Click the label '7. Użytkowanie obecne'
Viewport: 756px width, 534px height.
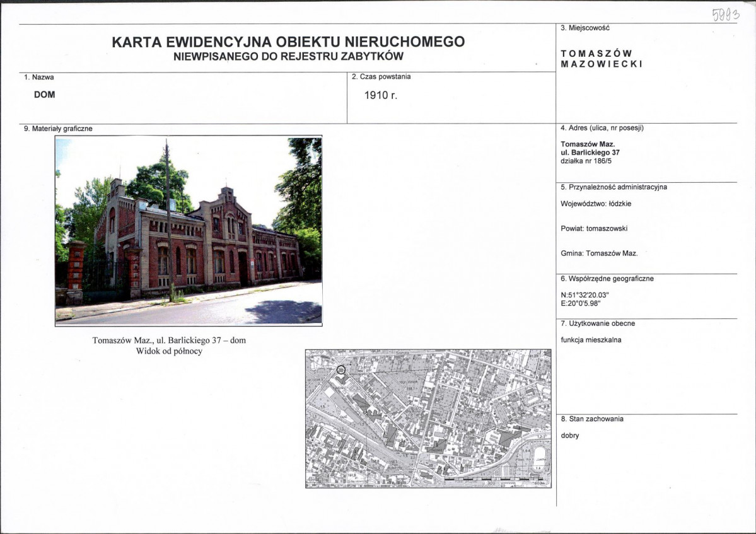pyautogui.click(x=598, y=323)
